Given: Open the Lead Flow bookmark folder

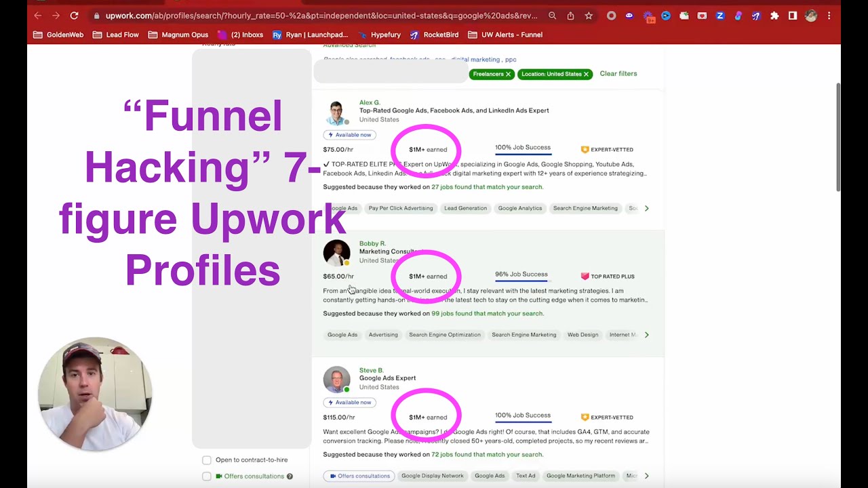Looking at the screenshot, I should tap(116, 35).
